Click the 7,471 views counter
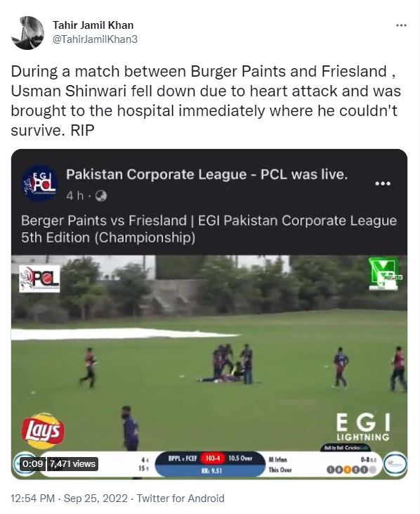The height and width of the screenshot is (514, 420). [72, 464]
